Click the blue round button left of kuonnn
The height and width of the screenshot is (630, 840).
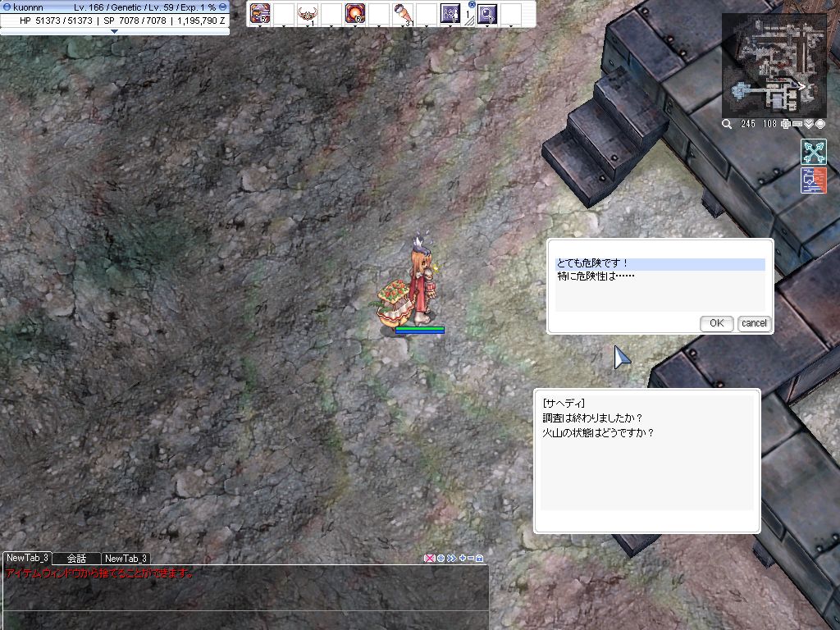point(7,7)
